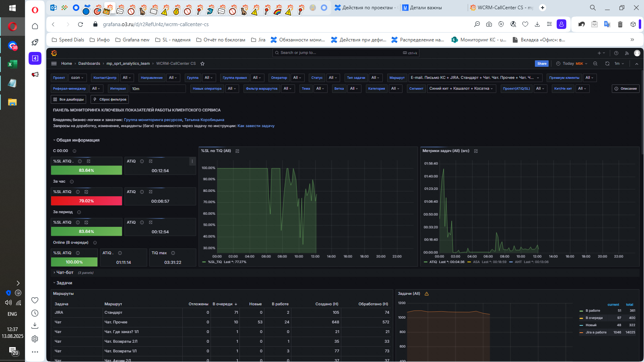Image resolution: width=644 pixels, height=362 pixels.
Task: Open Grafana help icon
Action: [x=616, y=53]
